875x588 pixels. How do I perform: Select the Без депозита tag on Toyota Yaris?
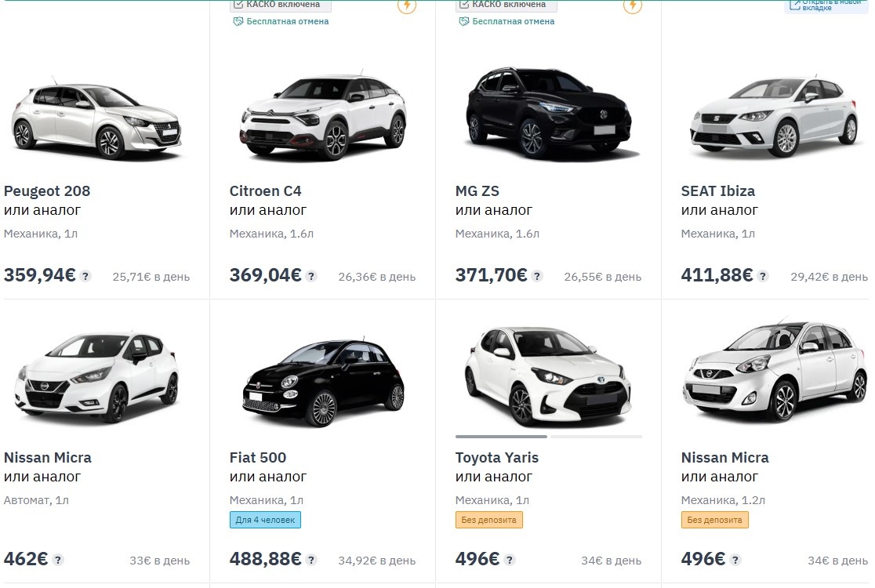coord(489,519)
